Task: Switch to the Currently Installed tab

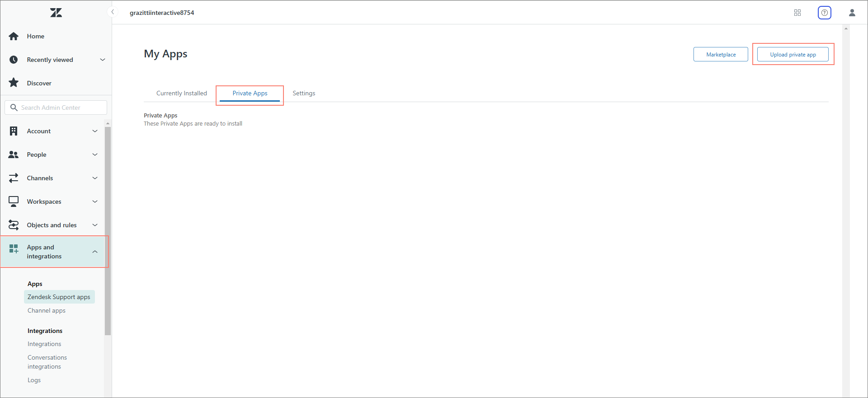Action: (182, 94)
